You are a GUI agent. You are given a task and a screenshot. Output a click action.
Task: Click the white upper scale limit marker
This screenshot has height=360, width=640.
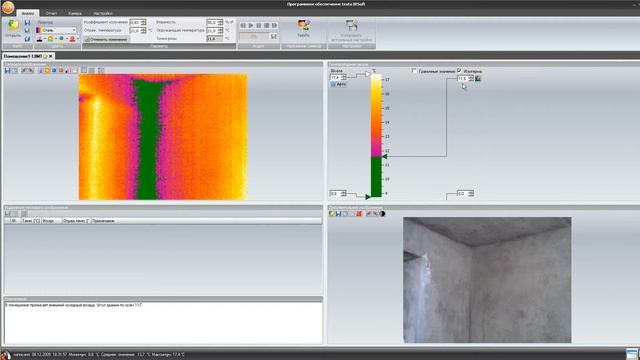tap(367, 74)
